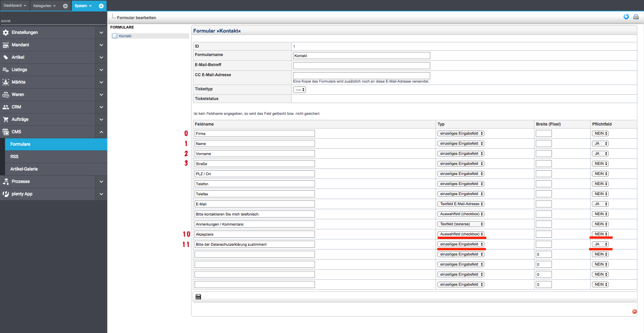Click the printer icon at top right
Image resolution: width=644 pixels, height=333 pixels.
pos(636,17)
